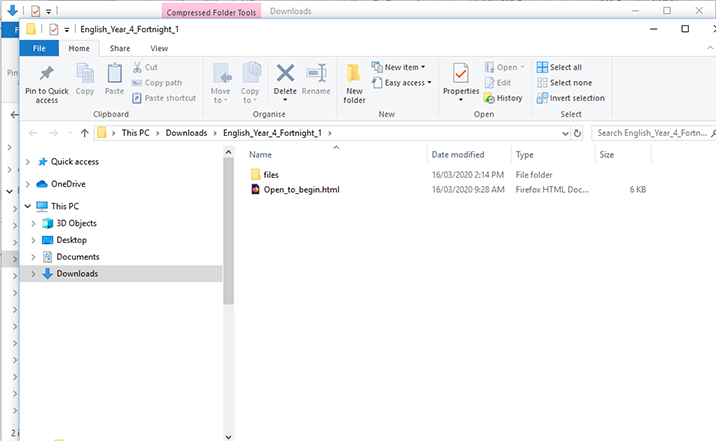Viewport: 716px width, 441px height.
Task: Click Pin to Quick access icon
Action: (x=47, y=73)
